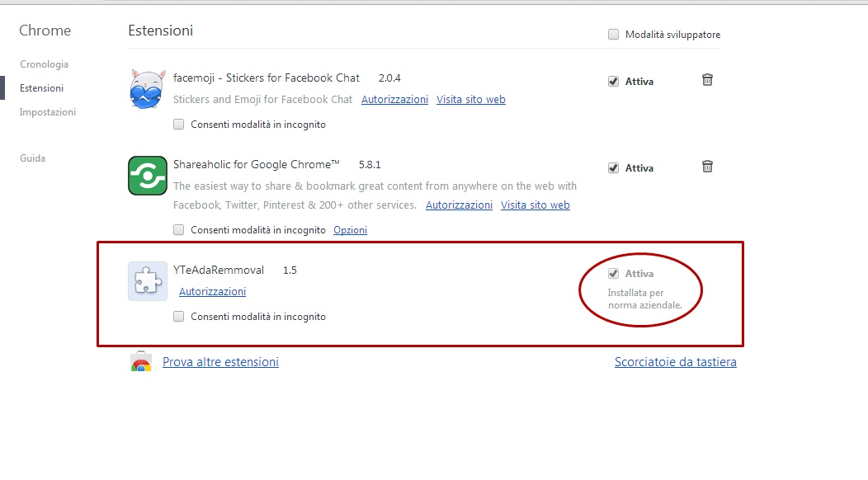The width and height of the screenshot is (868, 480).
Task: Open Guida in the sidebar
Action: coord(33,158)
